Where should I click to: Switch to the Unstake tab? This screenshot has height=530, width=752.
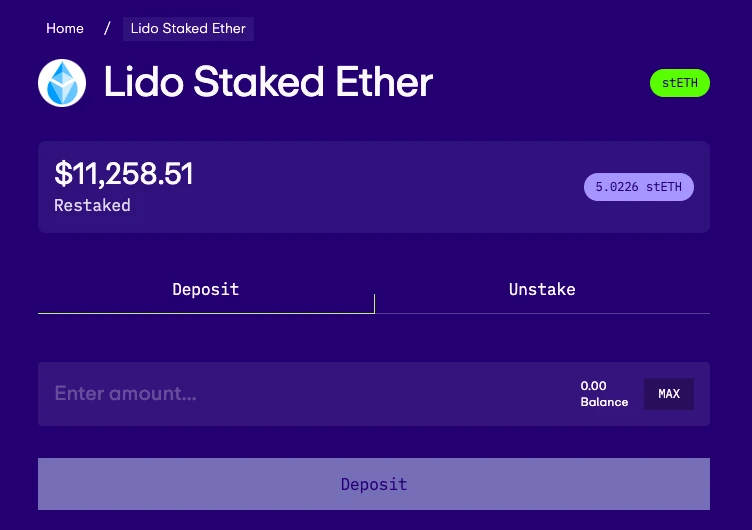click(542, 290)
